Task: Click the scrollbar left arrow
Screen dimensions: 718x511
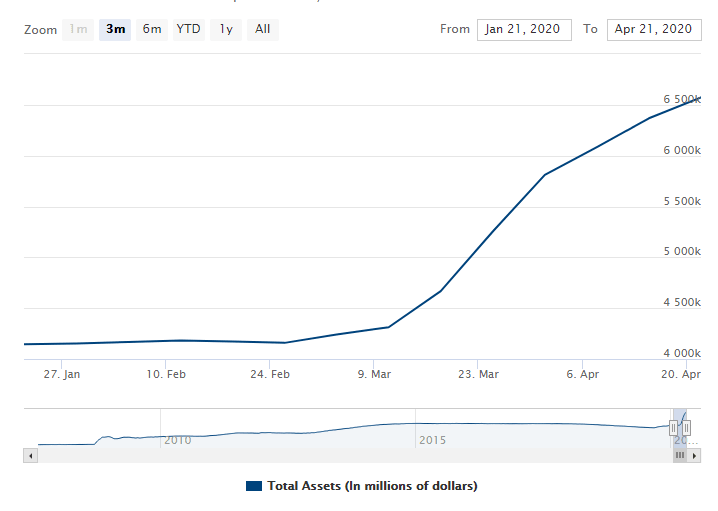Action: click(30, 455)
